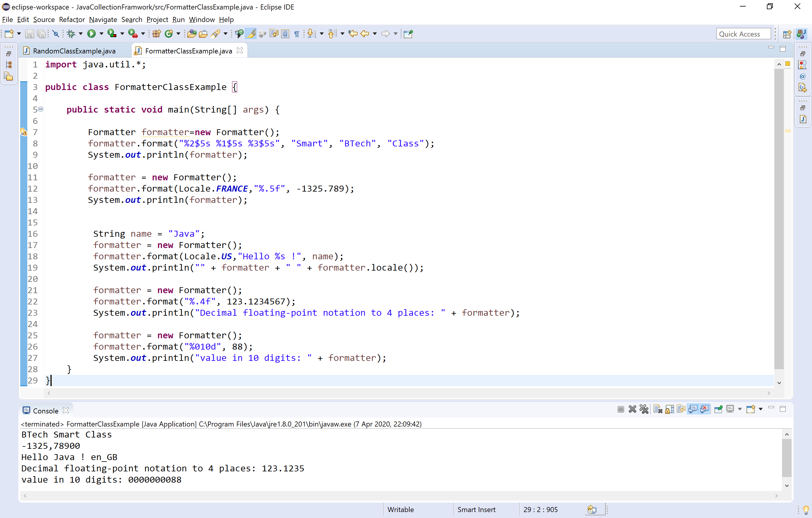Click the Open Type icon in toolbar
Viewport: 812px width, 518px height.
pyautogui.click(x=191, y=34)
